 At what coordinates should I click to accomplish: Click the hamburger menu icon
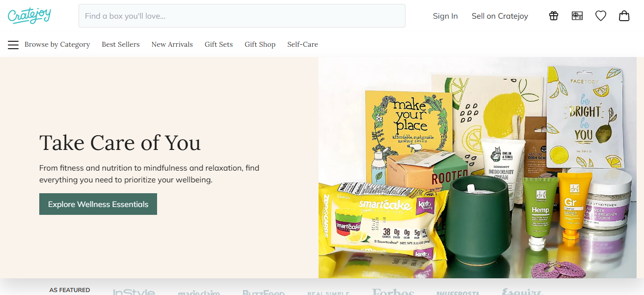(x=13, y=45)
